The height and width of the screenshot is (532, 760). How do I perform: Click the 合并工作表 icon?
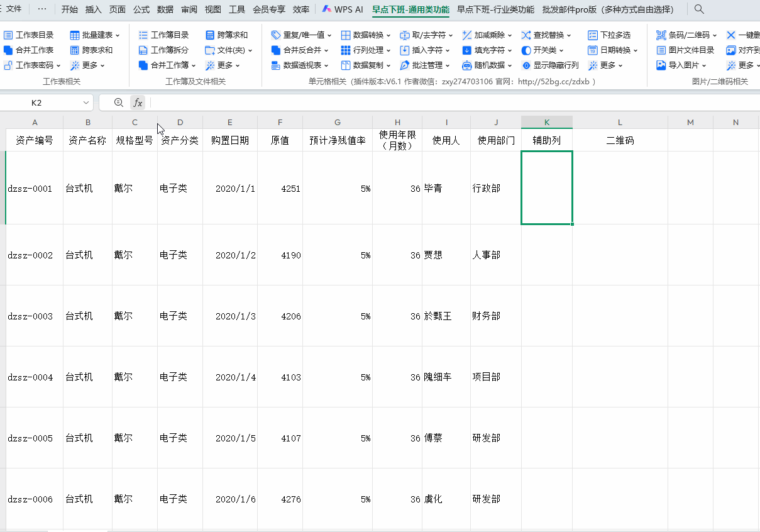click(8, 50)
